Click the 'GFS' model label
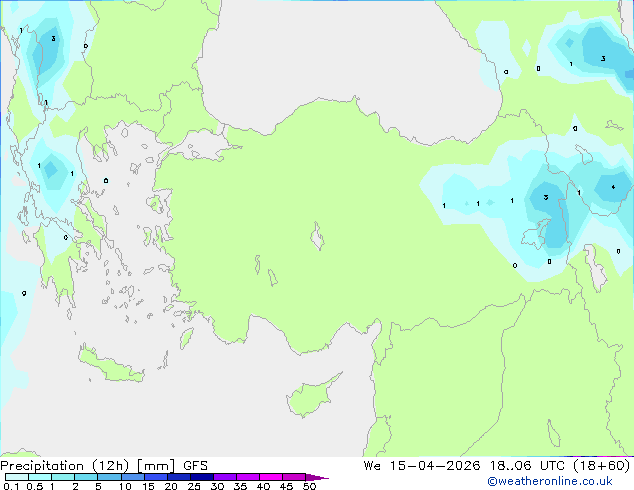 [195, 466]
